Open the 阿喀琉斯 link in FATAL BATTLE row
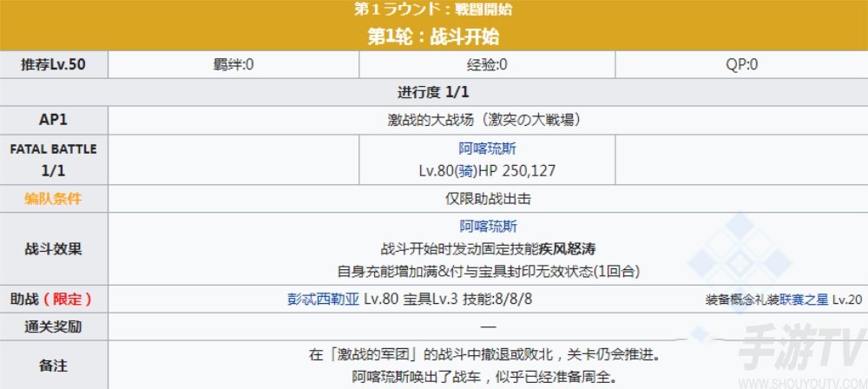 click(488, 148)
